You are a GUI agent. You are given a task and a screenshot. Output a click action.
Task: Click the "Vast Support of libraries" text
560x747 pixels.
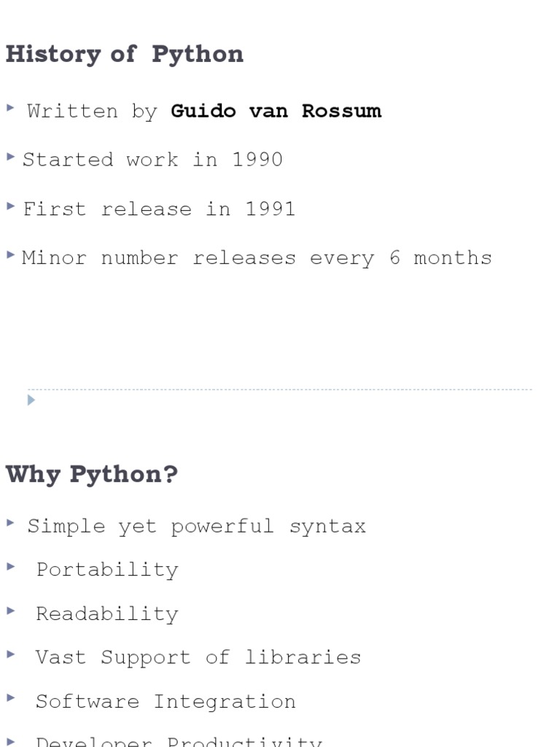coord(198,657)
